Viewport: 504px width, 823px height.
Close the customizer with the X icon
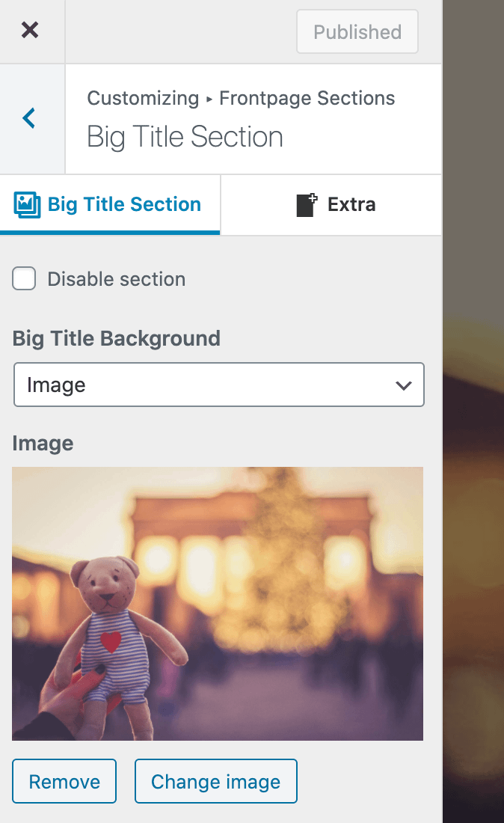pos(30,31)
